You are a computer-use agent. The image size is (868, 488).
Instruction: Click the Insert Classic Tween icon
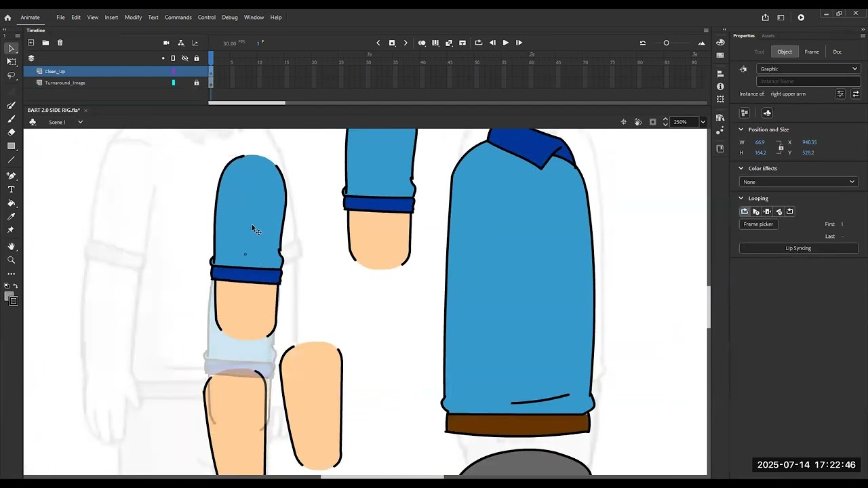point(449,43)
